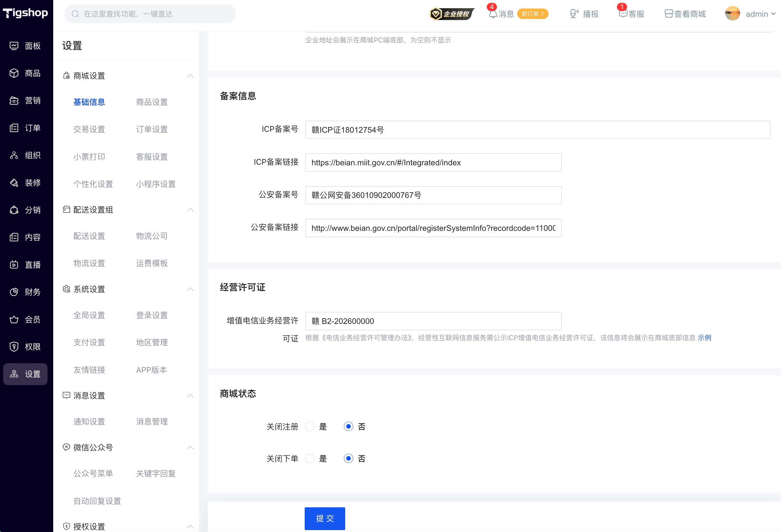
Task: Open 个性化设置 page
Action: [93, 184]
